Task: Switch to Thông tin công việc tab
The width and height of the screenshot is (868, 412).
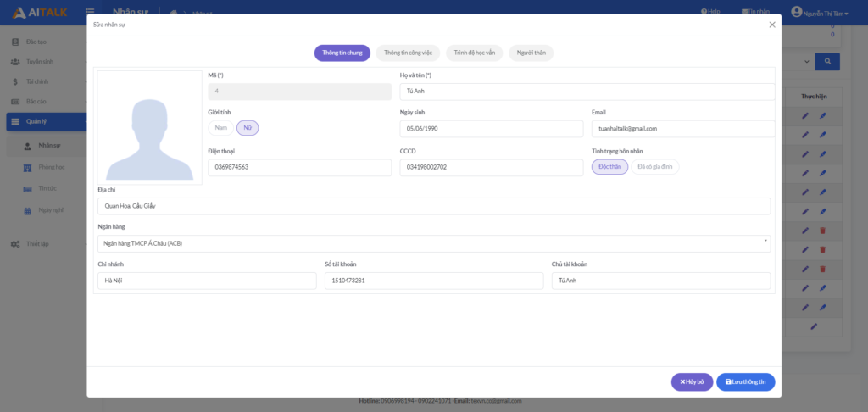Action: [x=408, y=53]
